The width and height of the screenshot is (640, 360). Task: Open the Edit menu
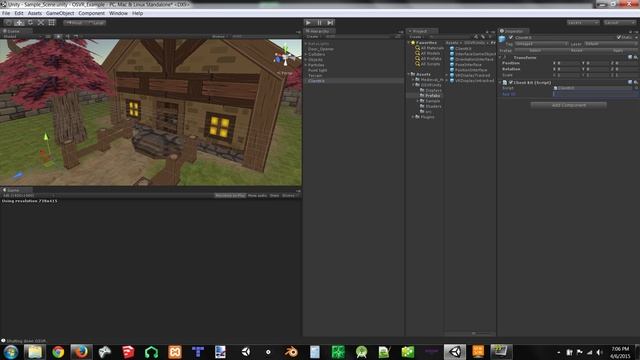[19, 13]
